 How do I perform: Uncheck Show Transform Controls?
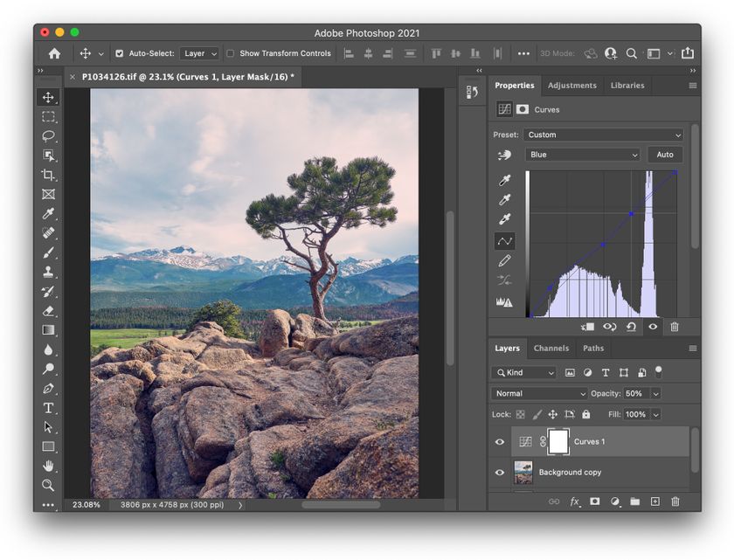click(x=228, y=52)
